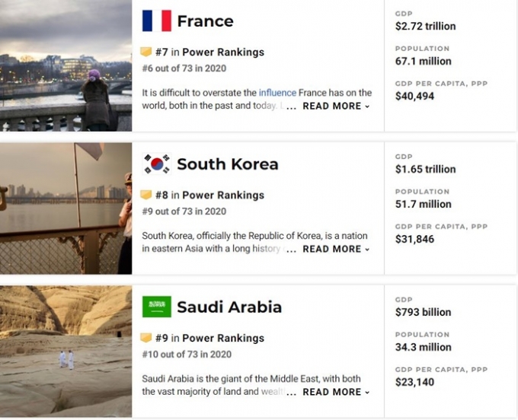The height and width of the screenshot is (420, 518).
Task: Click France GDP value $2.72 trillion
Action: click(x=426, y=26)
